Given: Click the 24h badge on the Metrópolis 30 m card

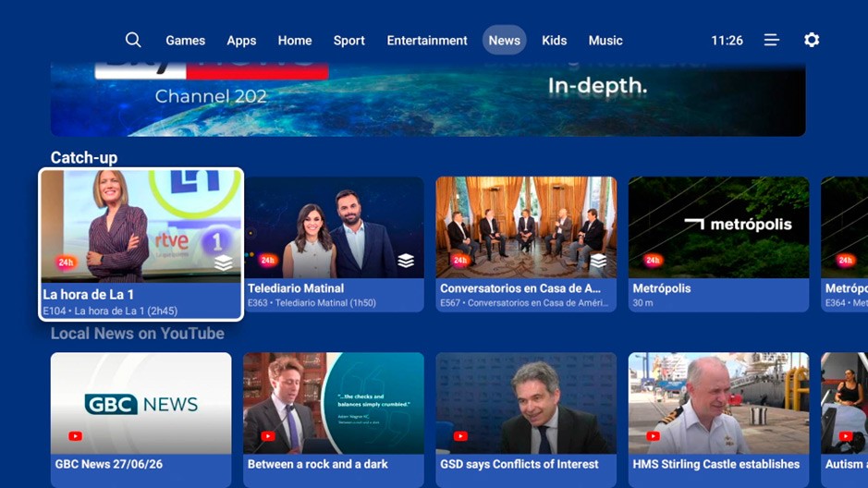Looking at the screenshot, I should click(653, 260).
